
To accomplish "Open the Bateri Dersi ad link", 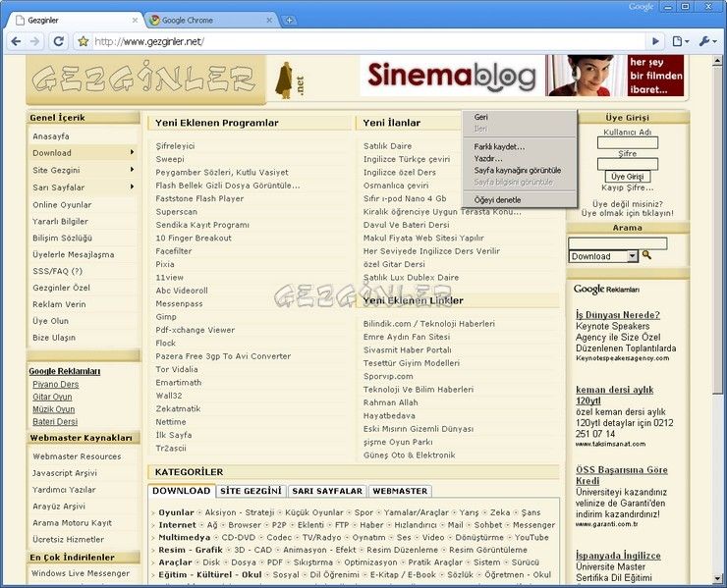I will (x=55, y=422).
